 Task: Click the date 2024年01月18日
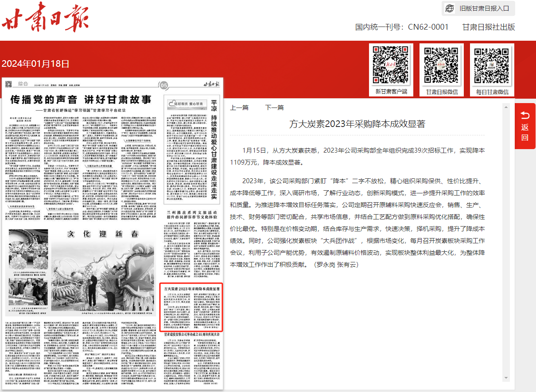coord(36,63)
